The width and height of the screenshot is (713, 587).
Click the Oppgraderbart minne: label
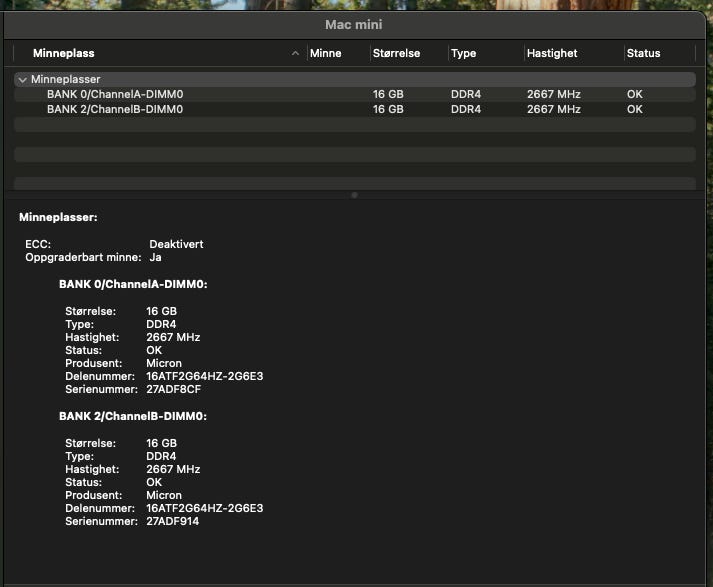[83, 257]
